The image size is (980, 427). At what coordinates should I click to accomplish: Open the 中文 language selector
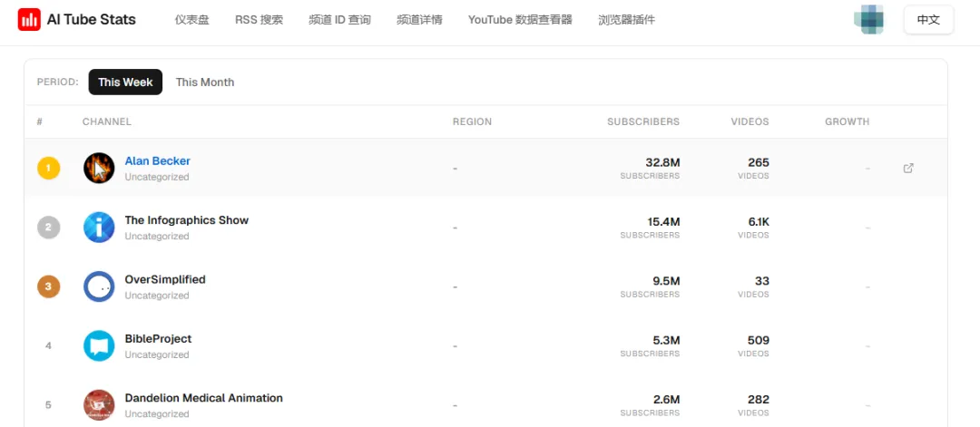[x=928, y=19]
